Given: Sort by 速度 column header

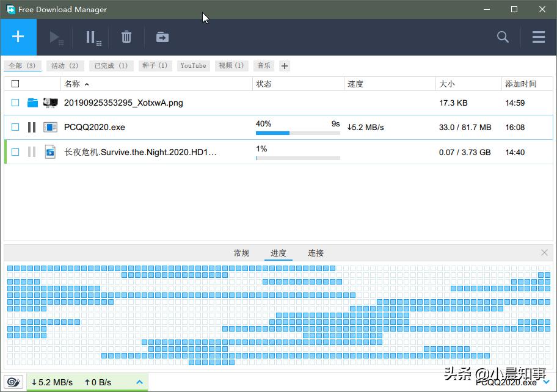Looking at the screenshot, I should coord(390,84).
